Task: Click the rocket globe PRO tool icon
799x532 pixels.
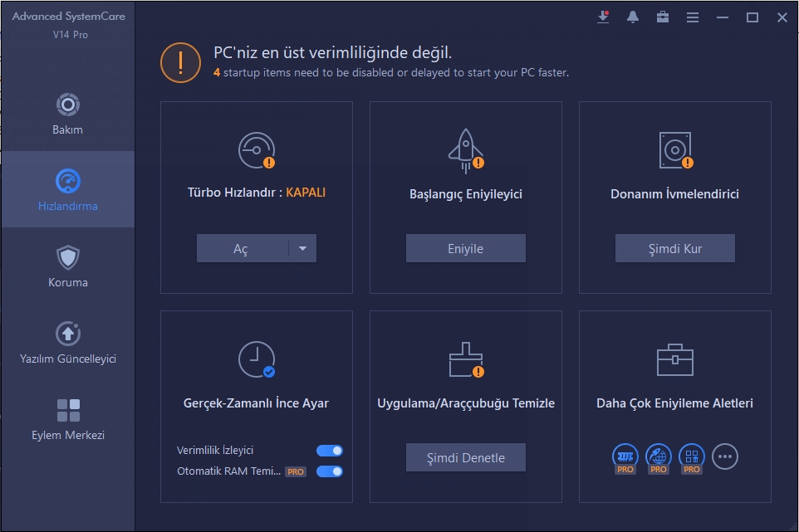Action: pyautogui.click(x=658, y=457)
